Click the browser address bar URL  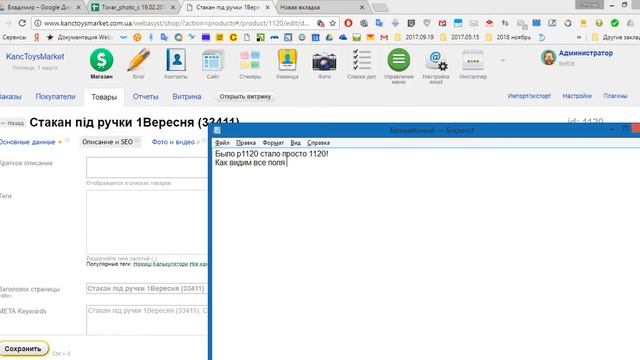point(176,23)
